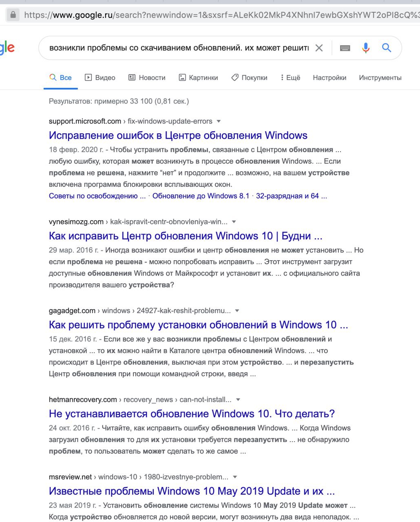Open Как исправить Центр обновления Windows 10

click(x=186, y=236)
